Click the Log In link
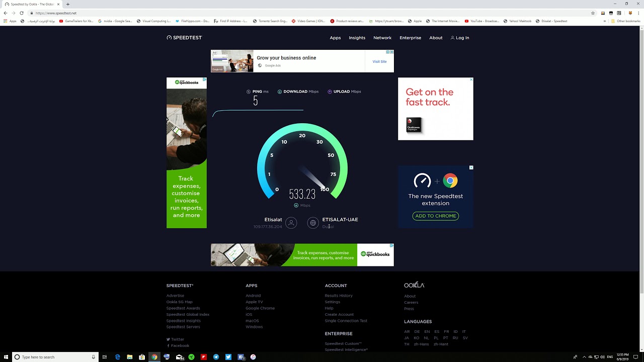Image resolution: width=644 pixels, height=362 pixels. click(x=460, y=38)
